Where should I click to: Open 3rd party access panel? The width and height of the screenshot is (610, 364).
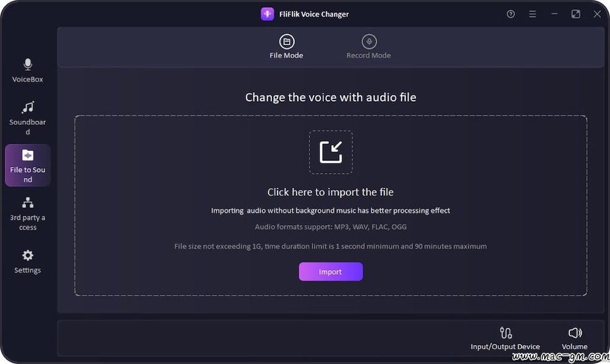point(27,214)
